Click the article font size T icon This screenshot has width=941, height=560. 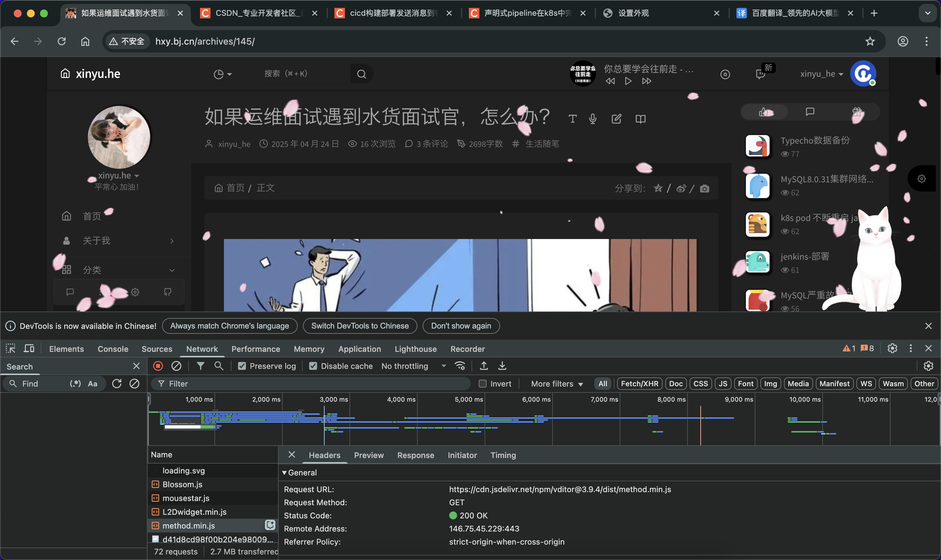coord(572,119)
